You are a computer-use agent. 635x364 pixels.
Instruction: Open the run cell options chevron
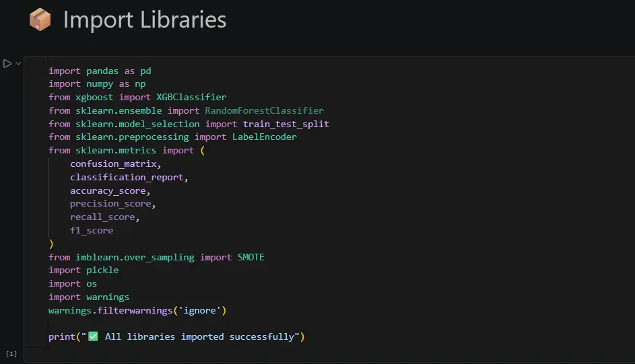18,63
